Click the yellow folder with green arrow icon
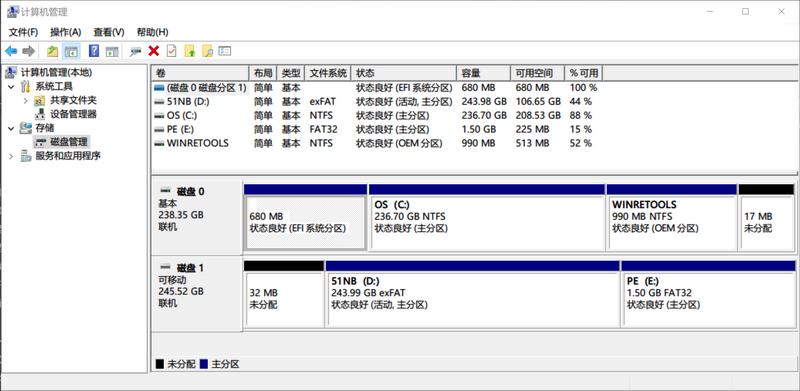Viewport: 800px width, 391px height. tap(190, 51)
